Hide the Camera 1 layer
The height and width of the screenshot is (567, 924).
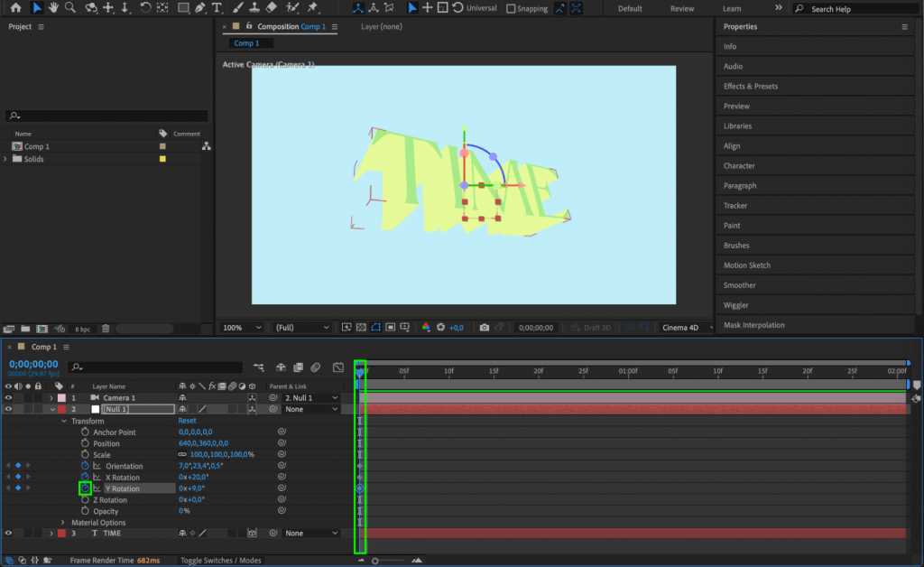(x=8, y=397)
